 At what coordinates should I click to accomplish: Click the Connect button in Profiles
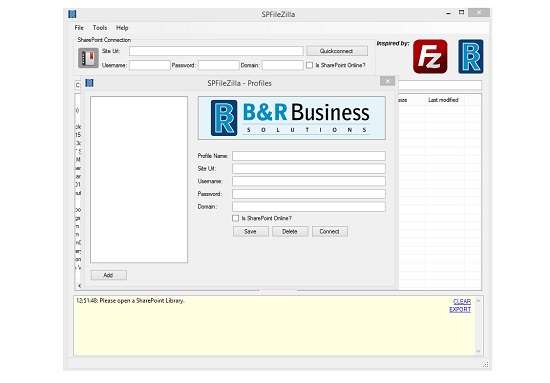330,231
